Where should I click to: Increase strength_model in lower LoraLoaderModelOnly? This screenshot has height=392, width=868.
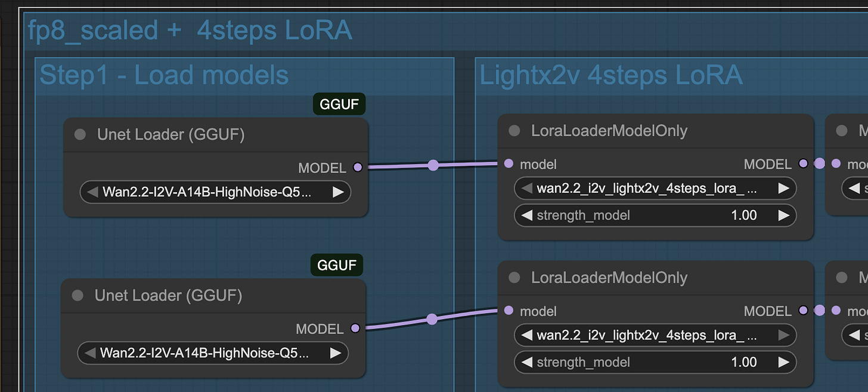(784, 362)
